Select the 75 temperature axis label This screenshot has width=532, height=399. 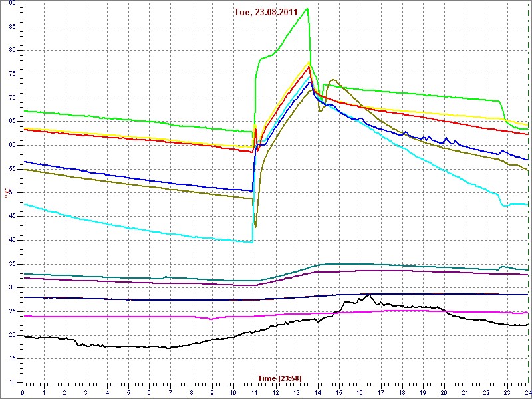12,74
